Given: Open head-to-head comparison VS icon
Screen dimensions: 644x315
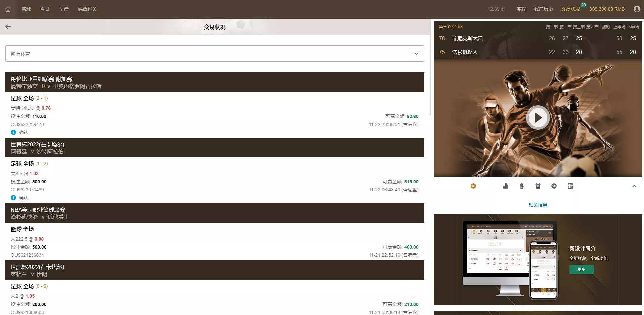Looking at the screenshot, I should [x=554, y=186].
